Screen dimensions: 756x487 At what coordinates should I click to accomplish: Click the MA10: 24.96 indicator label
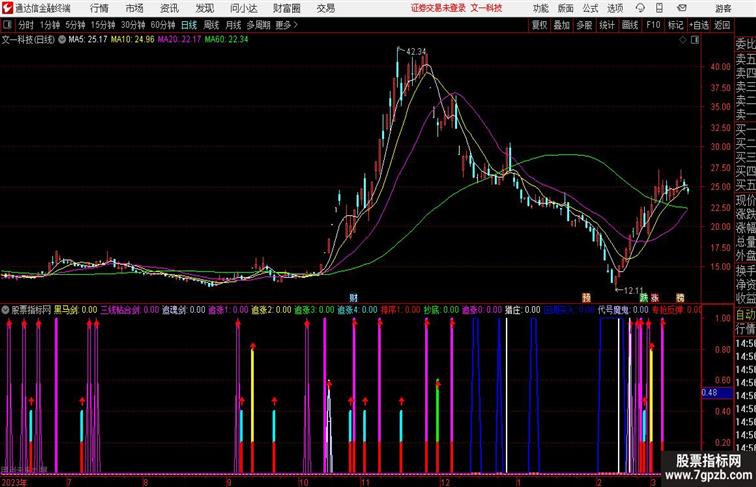(x=133, y=40)
